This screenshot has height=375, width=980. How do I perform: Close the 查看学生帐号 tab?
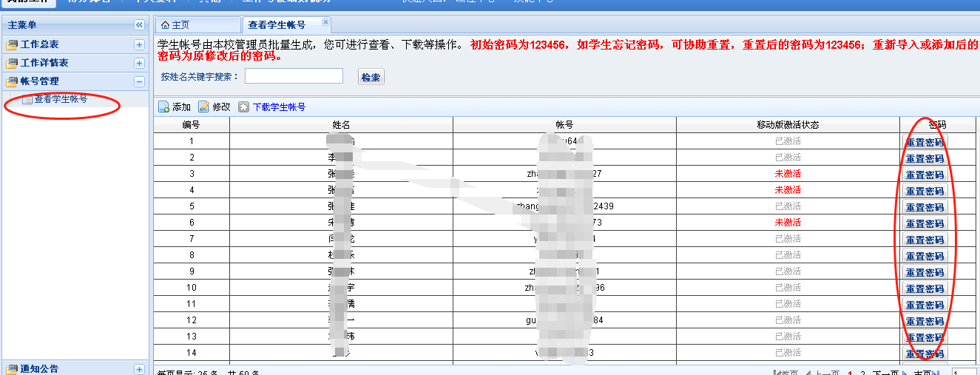[x=326, y=21]
